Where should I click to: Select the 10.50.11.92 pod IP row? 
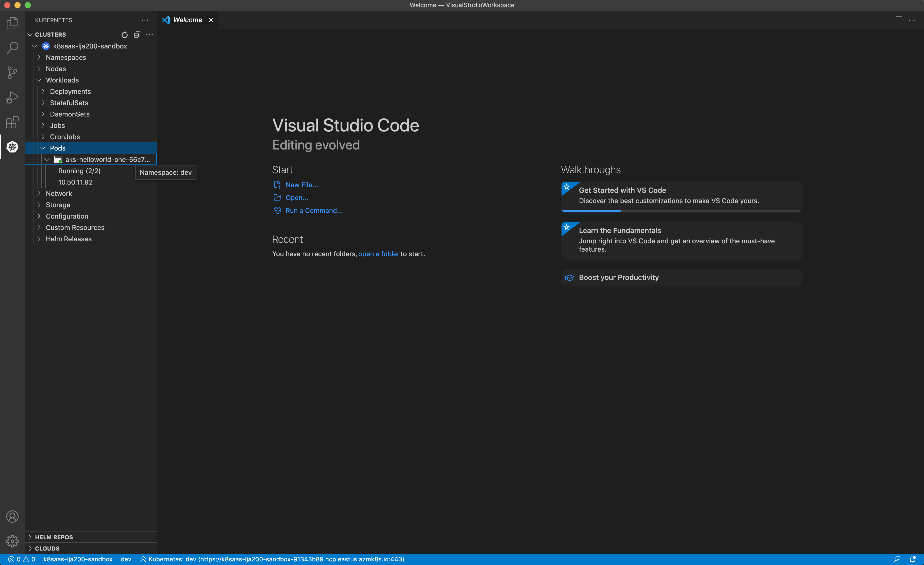pos(91,182)
